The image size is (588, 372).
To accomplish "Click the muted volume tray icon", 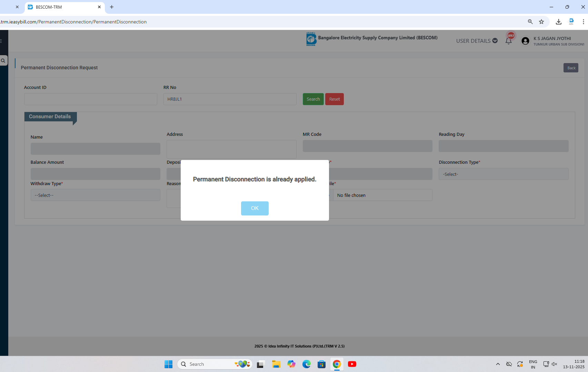I will pyautogui.click(x=555, y=364).
